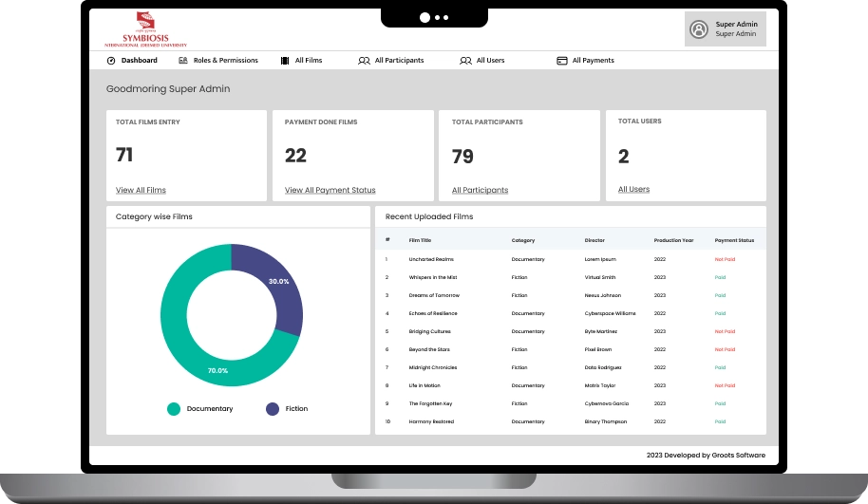
Task: Click director Matrix Taylor cell
Action: 600,385
